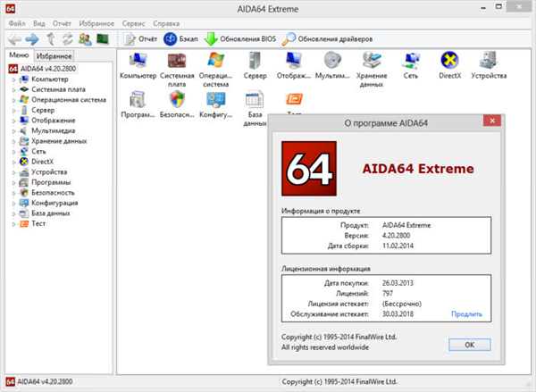Screen dimensions: 536x392
Task: Open the Устройства icon in main pane
Action: click(x=489, y=65)
